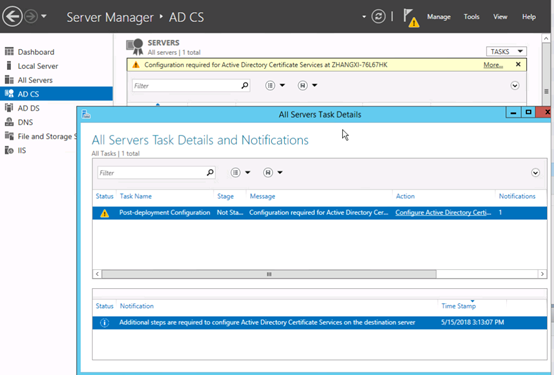Image resolution: width=554 pixels, height=375 pixels.
Task: Maximize the All Servers Task Details window
Action: [x=529, y=112]
